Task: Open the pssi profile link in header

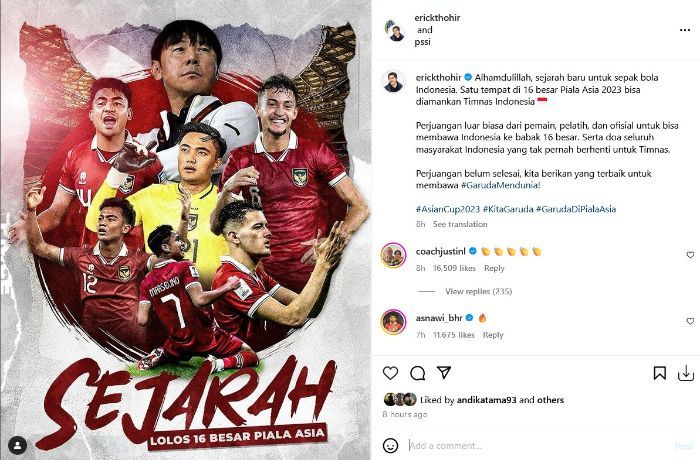Action: point(422,42)
